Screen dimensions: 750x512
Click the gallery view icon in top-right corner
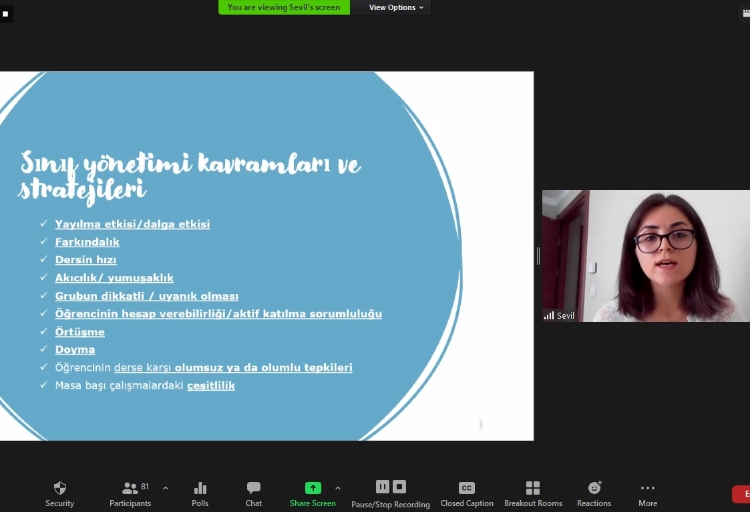pyautogui.click(x=743, y=13)
